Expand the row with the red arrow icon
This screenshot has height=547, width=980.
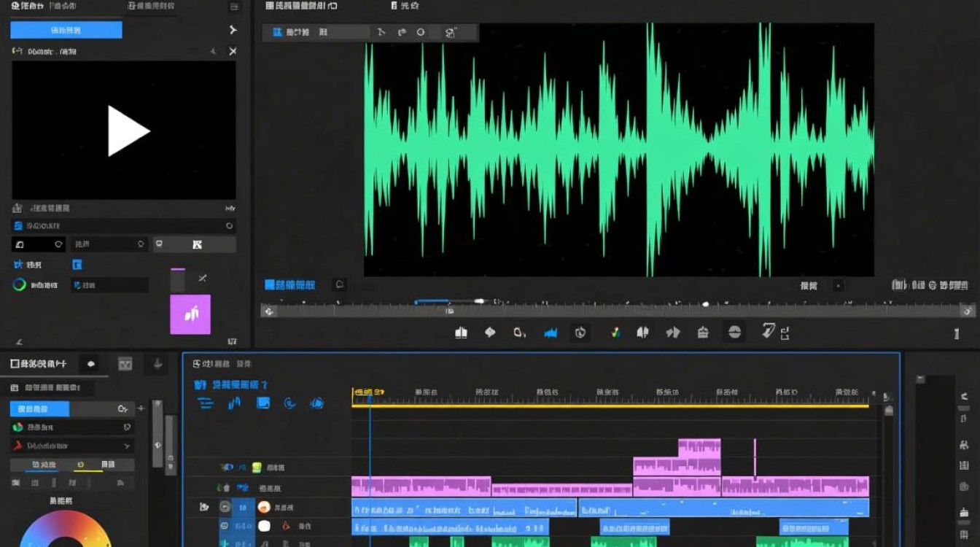coord(71,446)
